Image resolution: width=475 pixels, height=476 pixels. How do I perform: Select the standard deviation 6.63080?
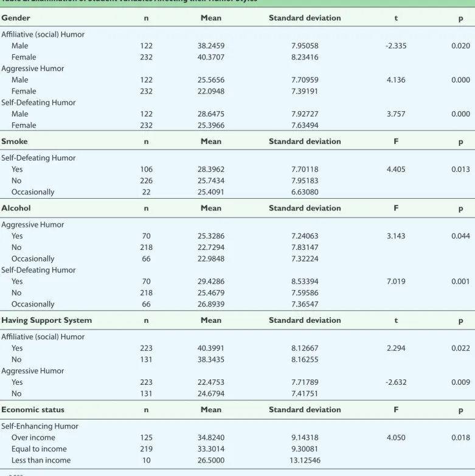click(305, 192)
